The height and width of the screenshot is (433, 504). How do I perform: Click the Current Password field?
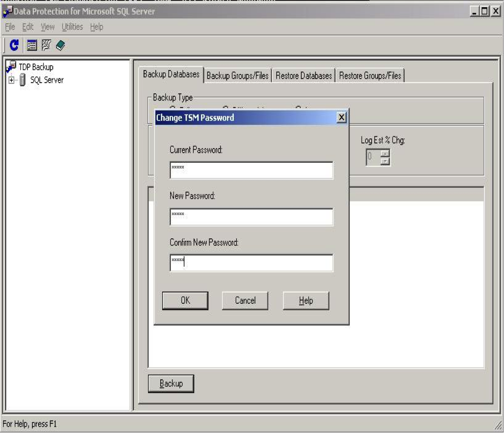click(251, 170)
